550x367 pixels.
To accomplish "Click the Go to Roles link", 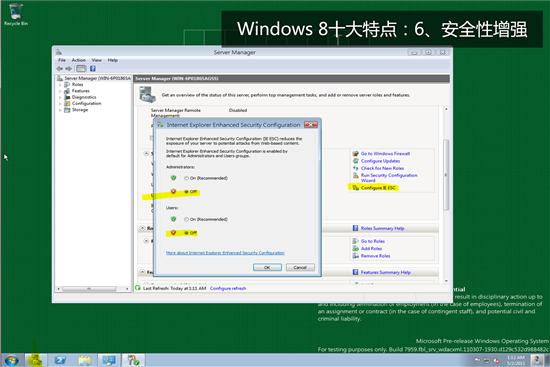I will click(x=373, y=241).
